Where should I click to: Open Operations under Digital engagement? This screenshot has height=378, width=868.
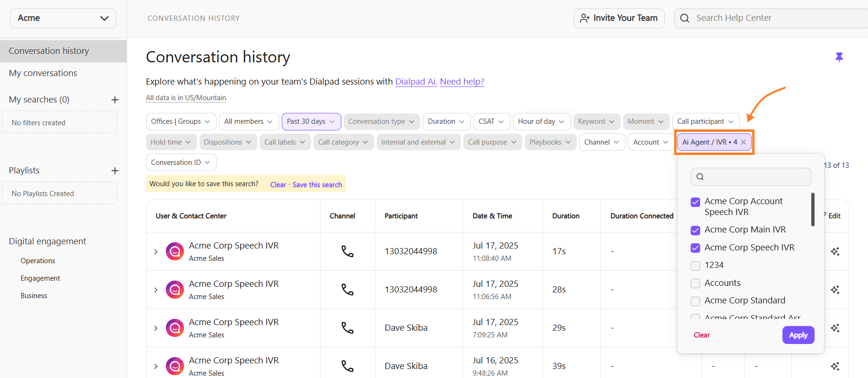pos(38,261)
